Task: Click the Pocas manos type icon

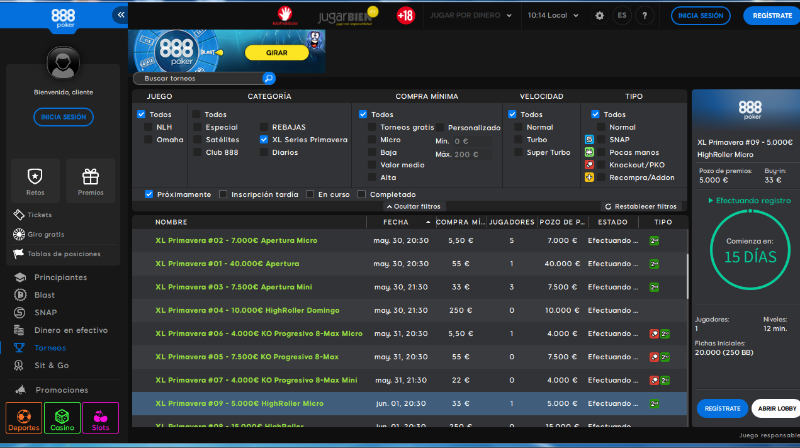Action: pyautogui.click(x=589, y=152)
